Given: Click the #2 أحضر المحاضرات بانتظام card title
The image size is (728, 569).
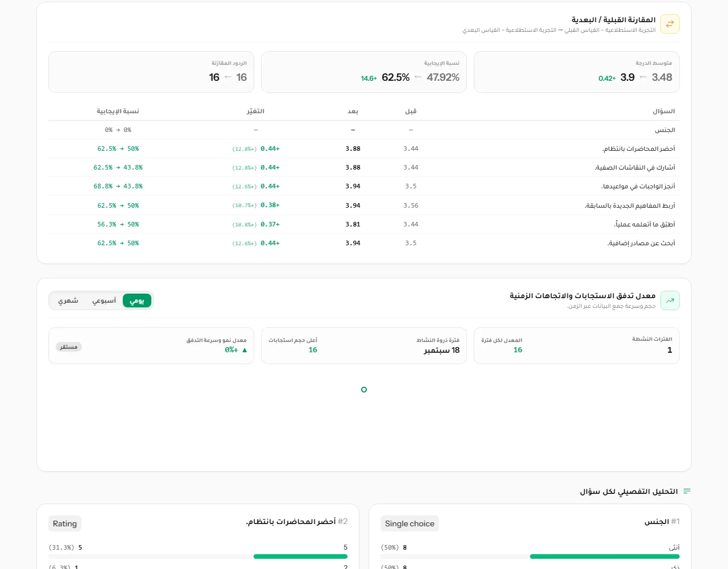Looking at the screenshot, I should click(x=297, y=521).
